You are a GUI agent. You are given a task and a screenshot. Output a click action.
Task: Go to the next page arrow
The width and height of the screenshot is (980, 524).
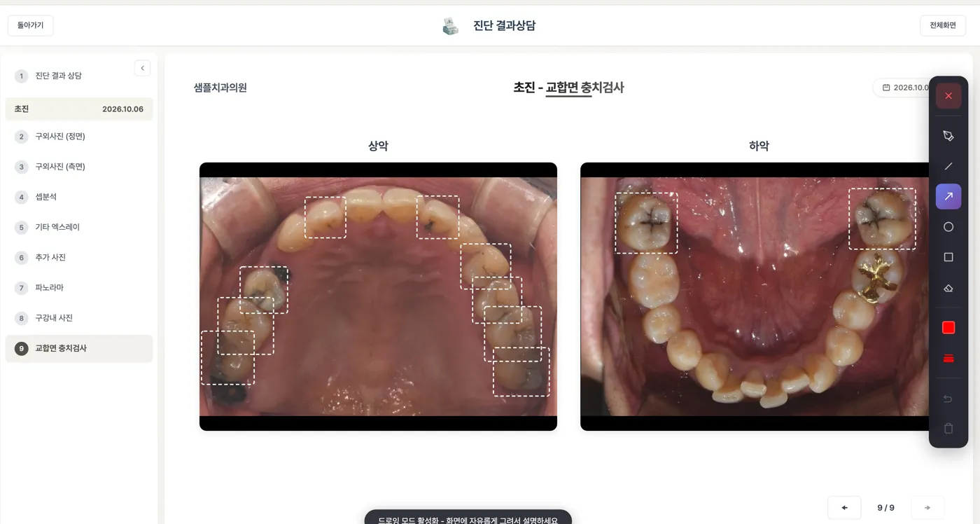[x=927, y=508]
